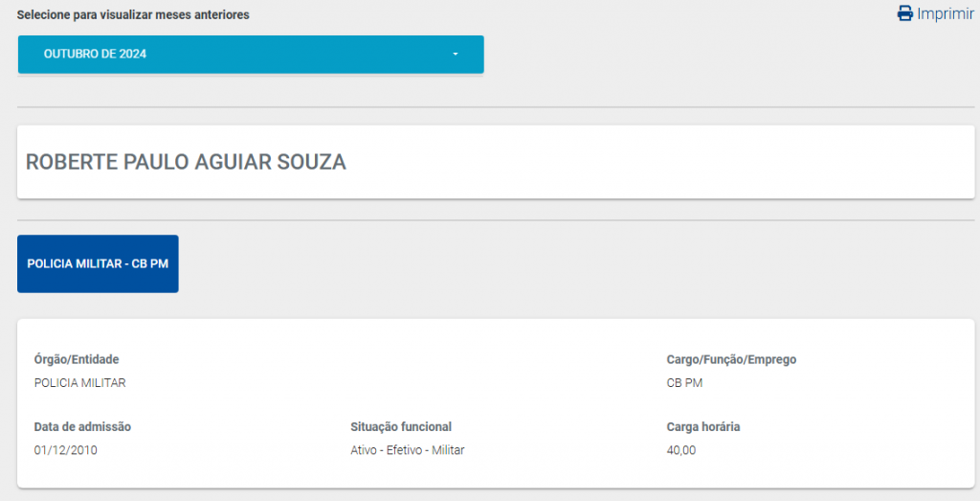980x501 pixels.
Task: Click the Cargo/Função/Emprego label
Action: point(731,359)
